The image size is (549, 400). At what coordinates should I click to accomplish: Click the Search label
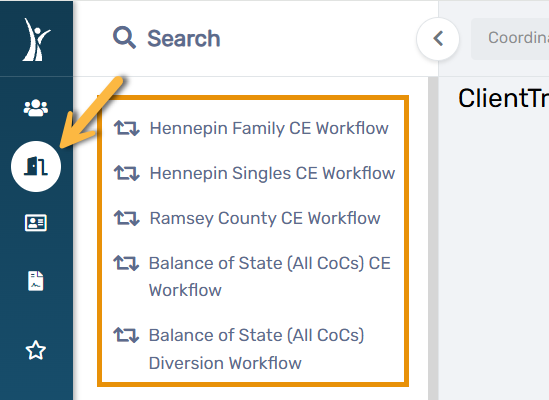[184, 38]
